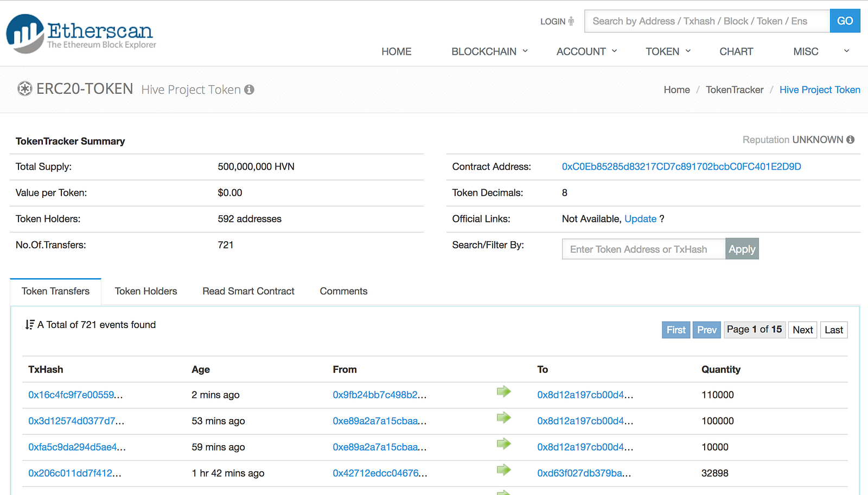This screenshot has width=868, height=495.
Task: Click Home in the breadcrumb
Action: click(677, 90)
